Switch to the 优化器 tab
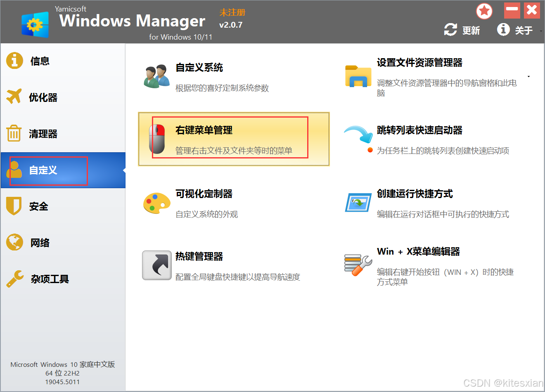 (43, 97)
